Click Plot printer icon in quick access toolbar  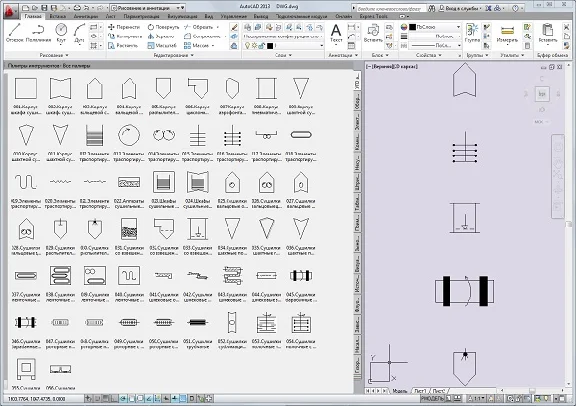(x=77, y=8)
